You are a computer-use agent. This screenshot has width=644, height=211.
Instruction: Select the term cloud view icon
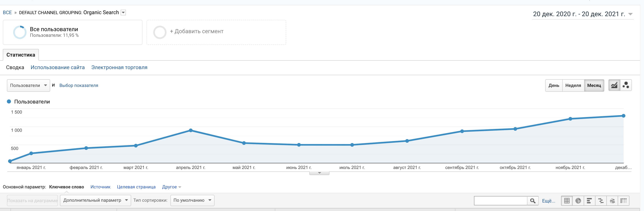coord(612,200)
